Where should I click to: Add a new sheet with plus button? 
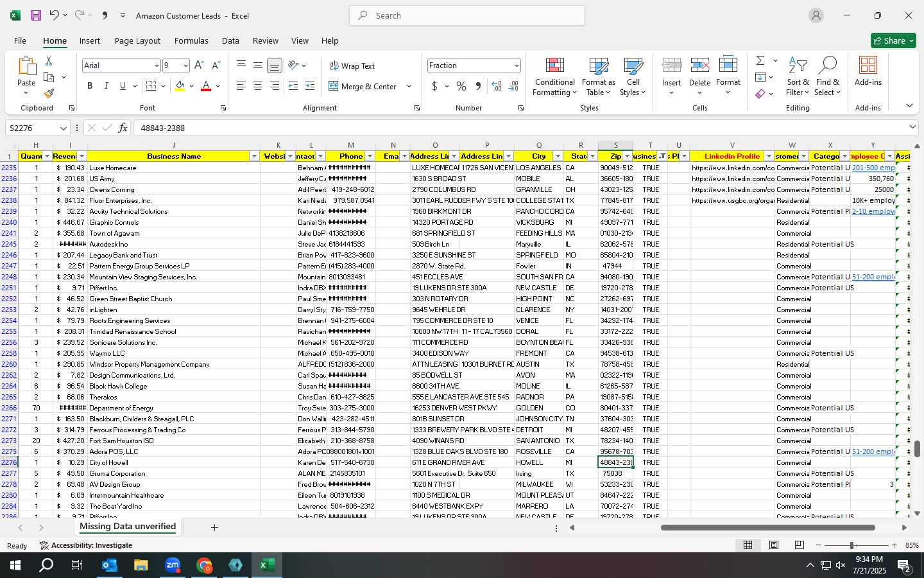coord(214,527)
